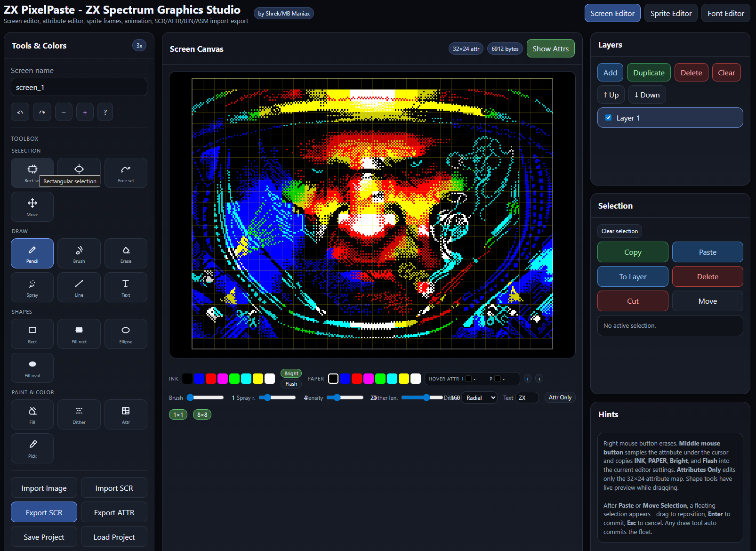Select the Ellipse shape tool
The height and width of the screenshot is (551, 756).
(126, 334)
